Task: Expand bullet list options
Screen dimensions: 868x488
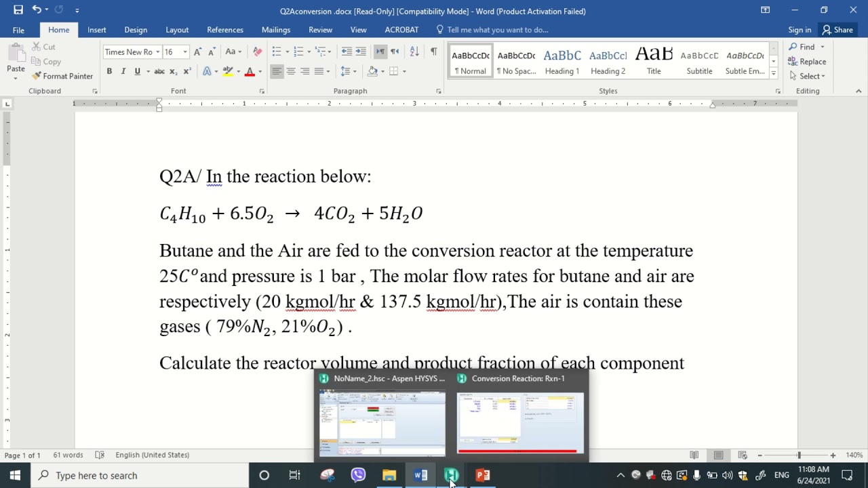Action: (x=288, y=52)
